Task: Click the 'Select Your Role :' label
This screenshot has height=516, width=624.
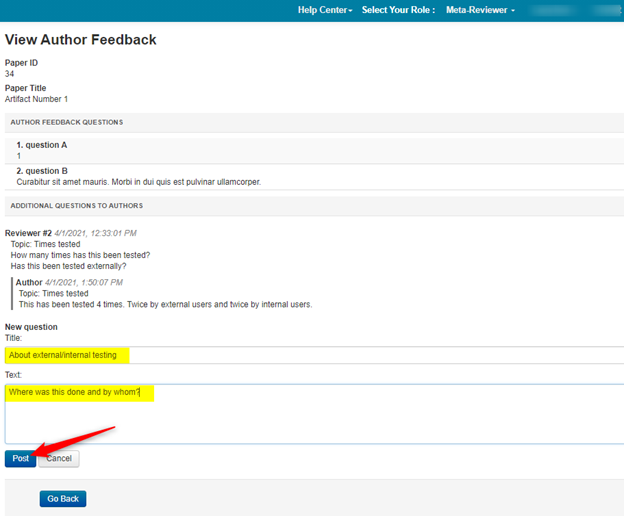Action: tap(398, 10)
